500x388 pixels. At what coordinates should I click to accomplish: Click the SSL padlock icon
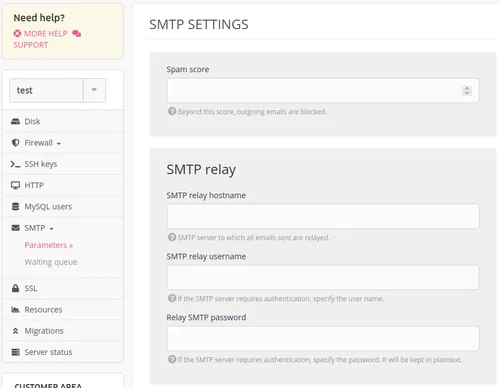click(15, 288)
